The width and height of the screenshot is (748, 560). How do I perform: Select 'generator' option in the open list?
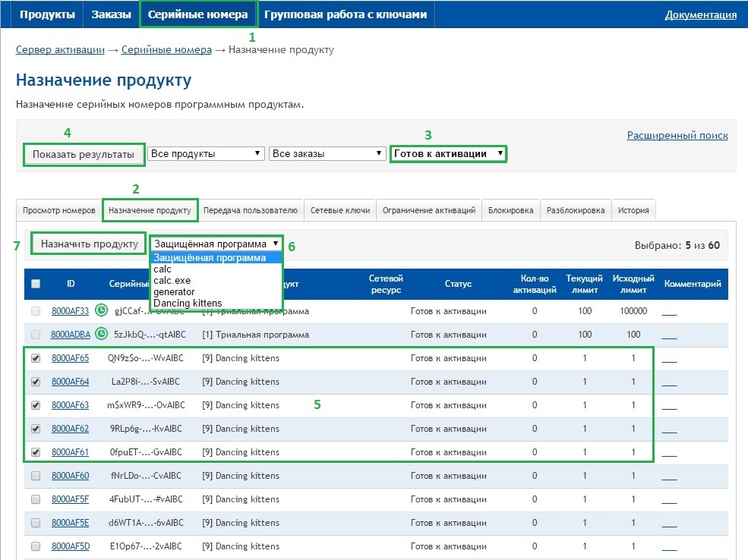pos(174,292)
